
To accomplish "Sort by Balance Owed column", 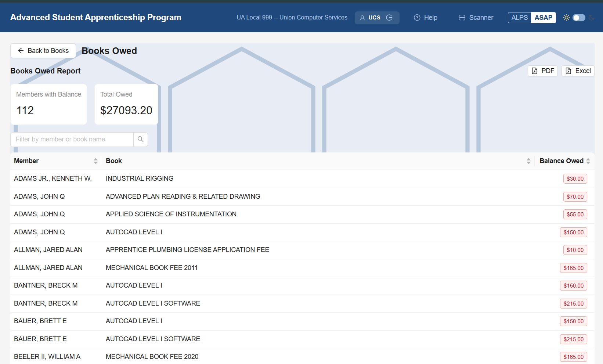I will pyautogui.click(x=565, y=161).
